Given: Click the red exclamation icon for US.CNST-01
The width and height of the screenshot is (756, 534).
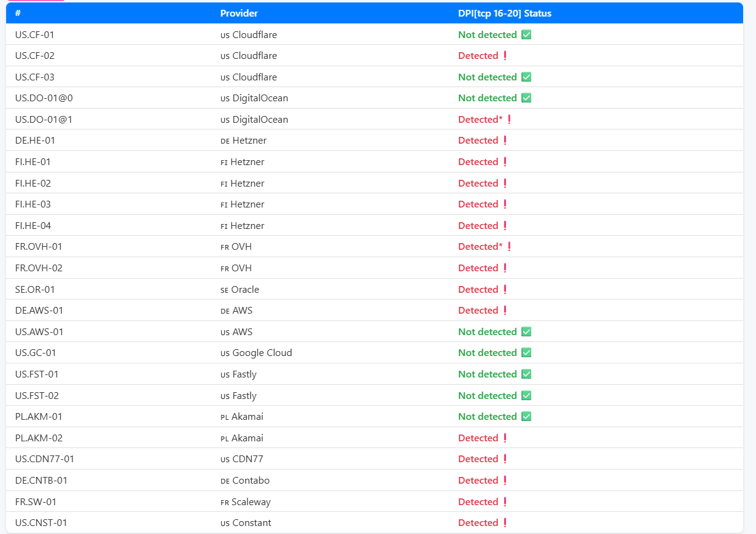Looking at the screenshot, I should 505,523.
